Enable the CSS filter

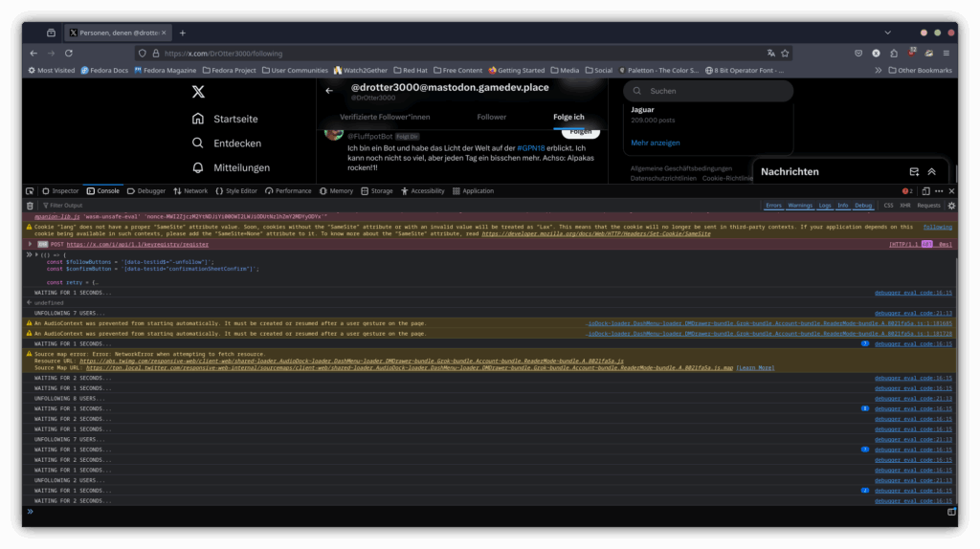(x=888, y=206)
